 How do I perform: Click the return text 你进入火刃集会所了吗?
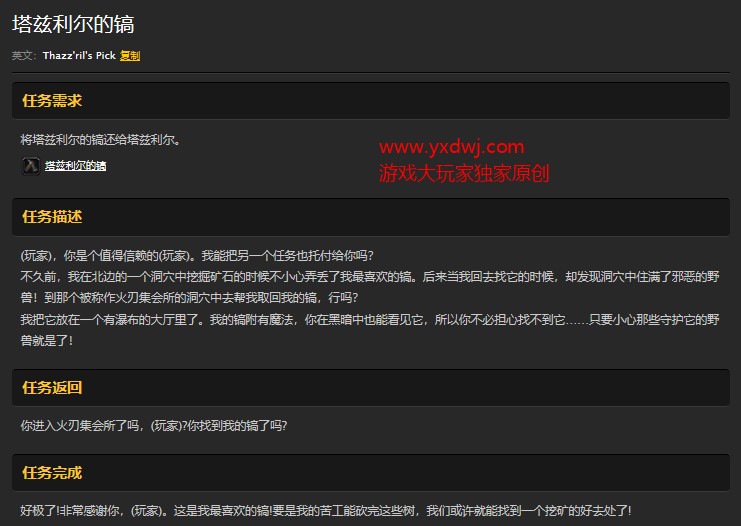154,426
